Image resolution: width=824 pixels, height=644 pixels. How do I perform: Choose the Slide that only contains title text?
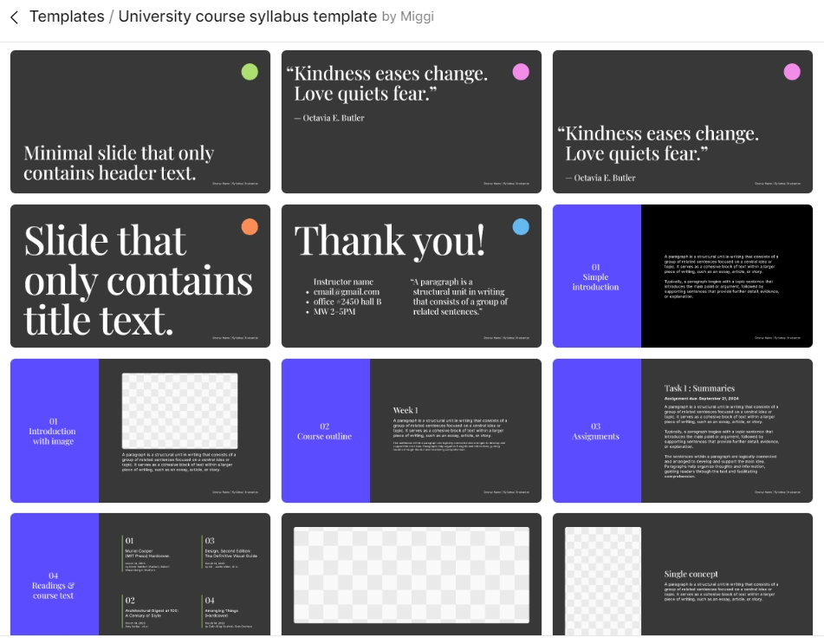click(140, 276)
